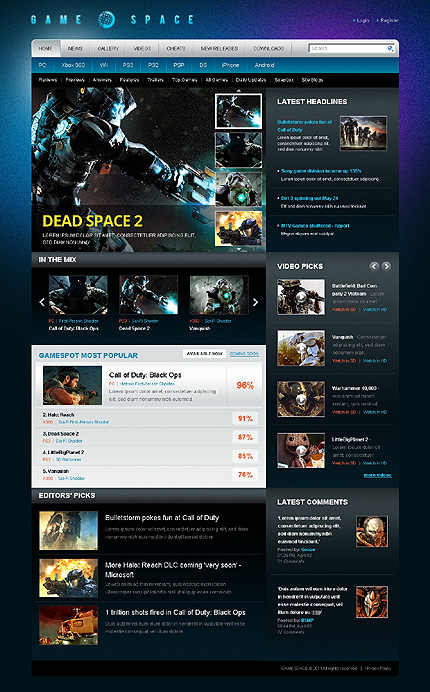Open Bulletstorm pokes fun editors' pick
430x692 pixels.
(x=162, y=518)
